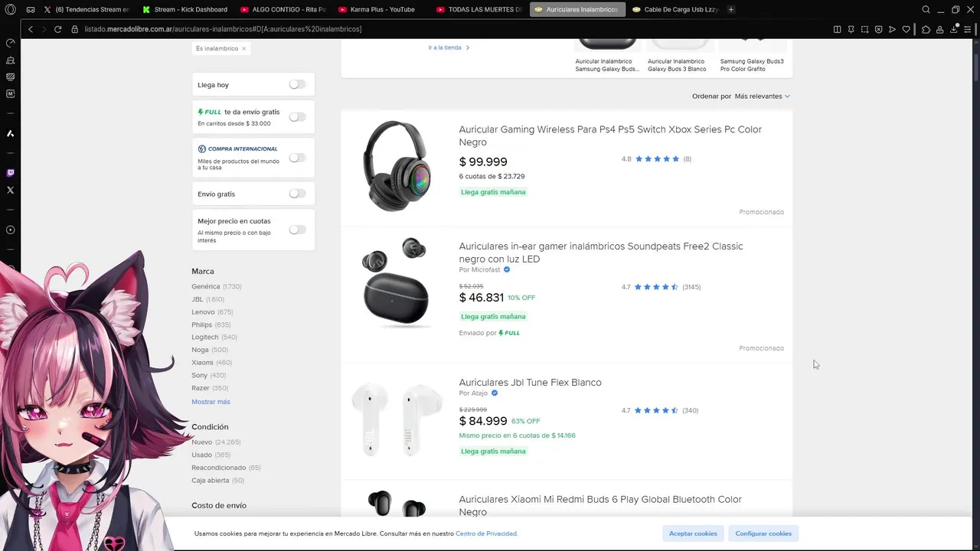Screen dimensions: 980x551
Task: Go back using the browser back arrow
Action: point(30,29)
